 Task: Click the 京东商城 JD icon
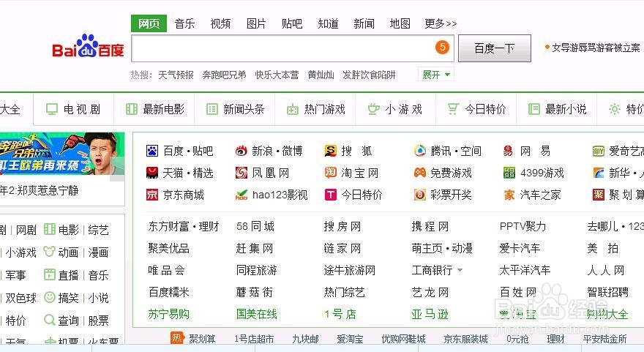pyautogui.click(x=152, y=195)
